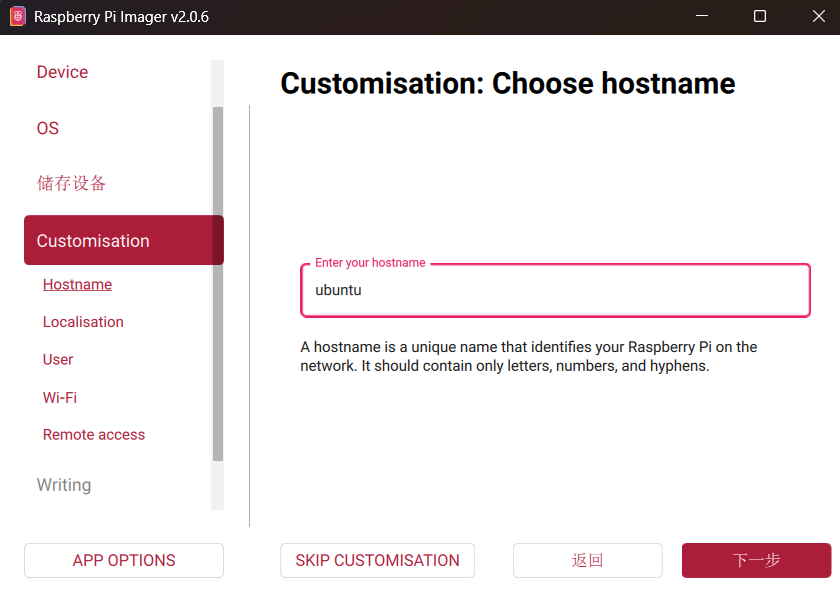Image resolution: width=840 pixels, height=591 pixels.
Task: Maximize the Imager window
Action: pos(760,17)
